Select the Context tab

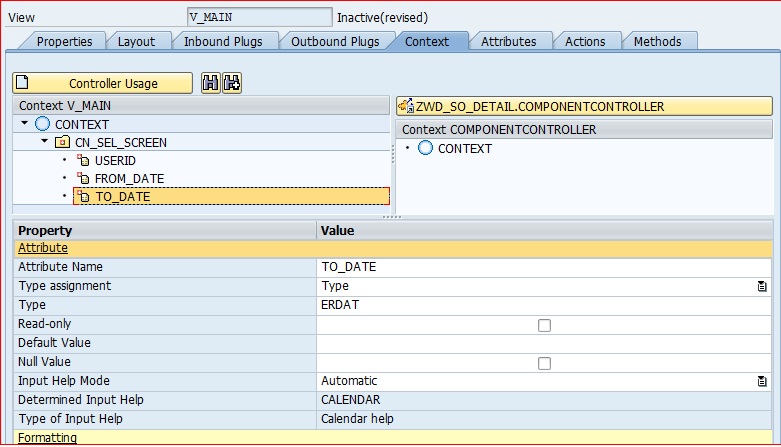[x=426, y=41]
